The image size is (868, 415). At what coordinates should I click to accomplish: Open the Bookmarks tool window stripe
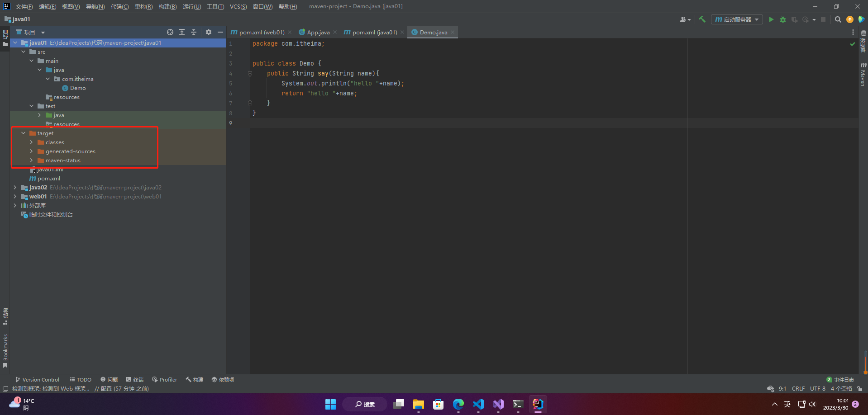[5, 351]
